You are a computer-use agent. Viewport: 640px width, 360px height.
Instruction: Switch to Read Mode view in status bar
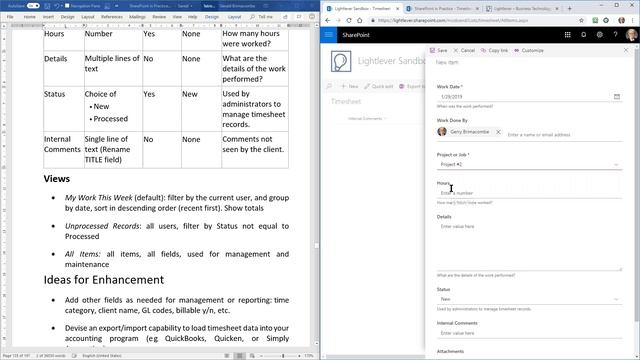coord(227,356)
